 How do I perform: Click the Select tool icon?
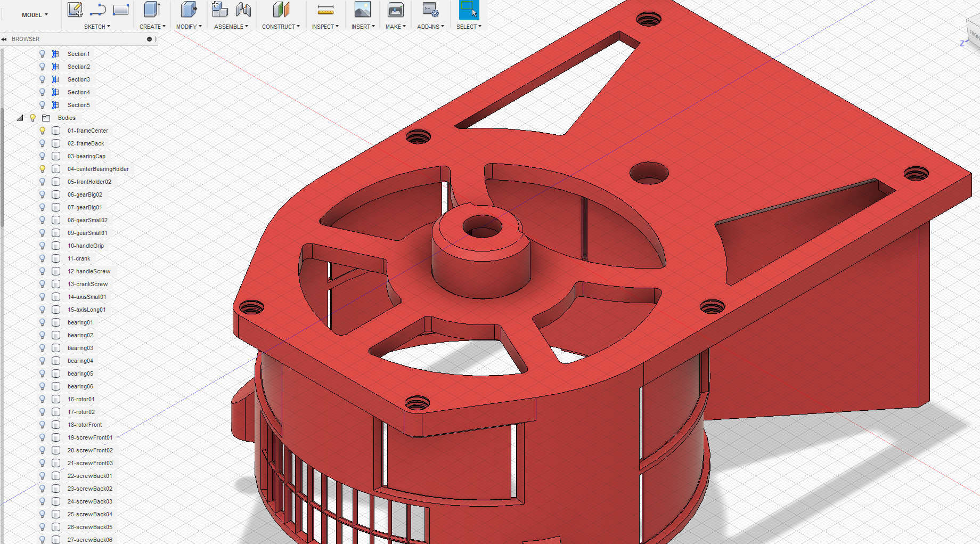pyautogui.click(x=469, y=9)
